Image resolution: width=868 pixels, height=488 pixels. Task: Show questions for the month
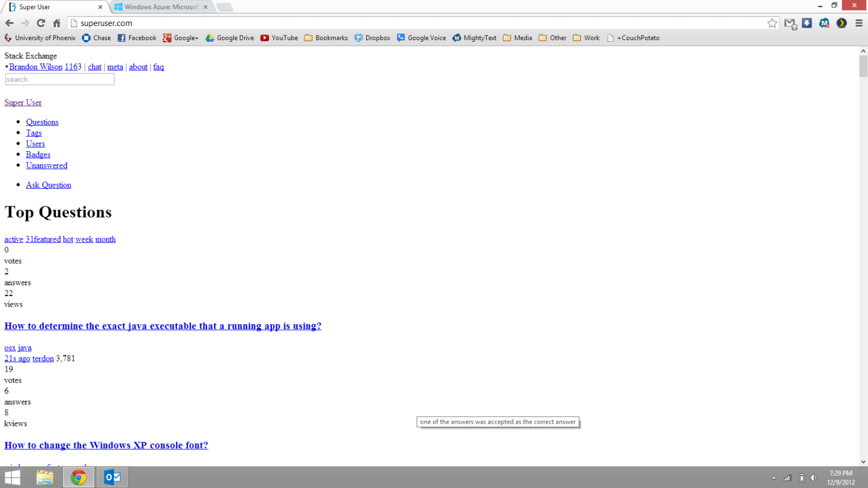tap(105, 239)
